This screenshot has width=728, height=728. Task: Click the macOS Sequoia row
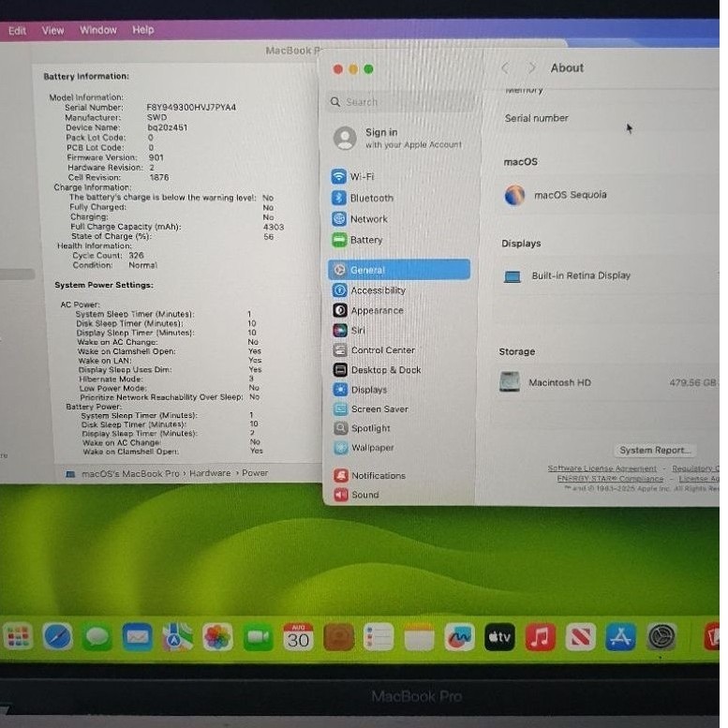[609, 195]
